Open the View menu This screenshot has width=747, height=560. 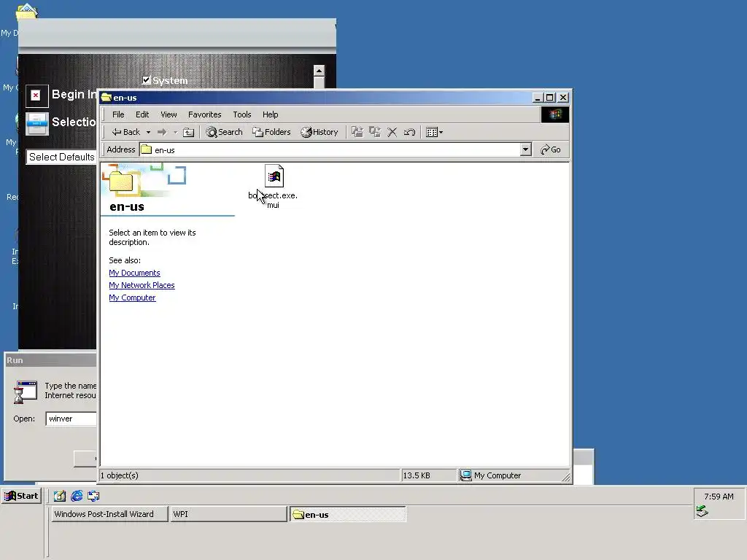(169, 114)
